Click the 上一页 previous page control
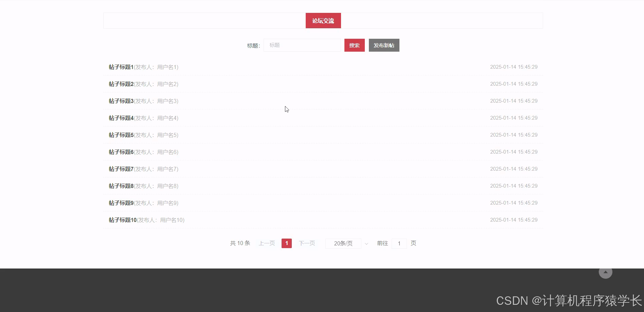 (266, 243)
